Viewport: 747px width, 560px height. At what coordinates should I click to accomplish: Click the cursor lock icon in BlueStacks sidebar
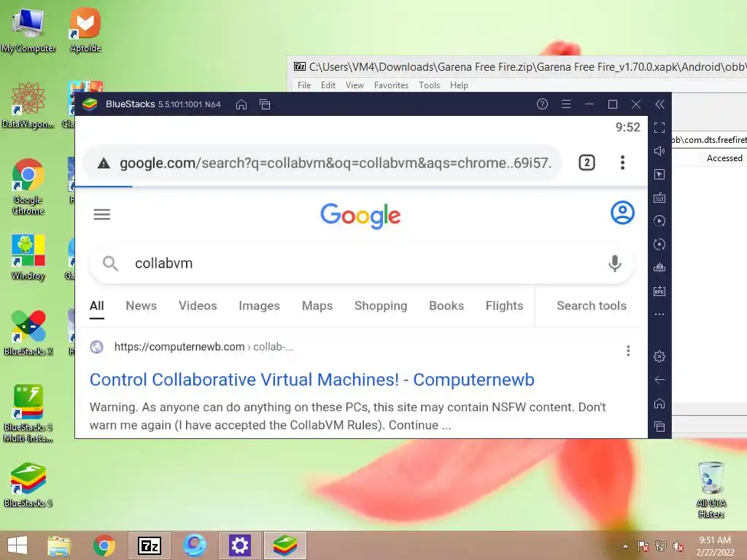click(x=659, y=174)
